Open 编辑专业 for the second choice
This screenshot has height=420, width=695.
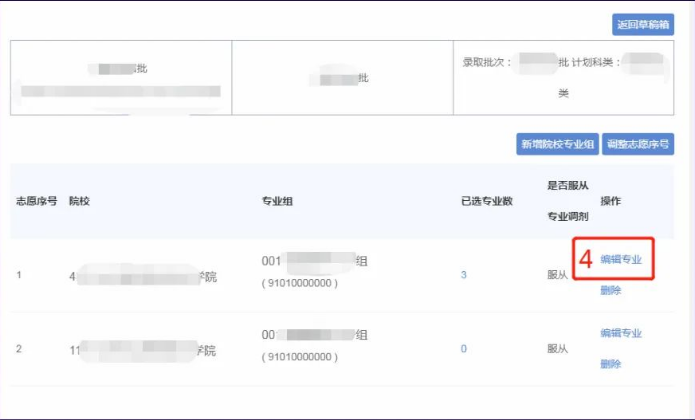(620, 333)
